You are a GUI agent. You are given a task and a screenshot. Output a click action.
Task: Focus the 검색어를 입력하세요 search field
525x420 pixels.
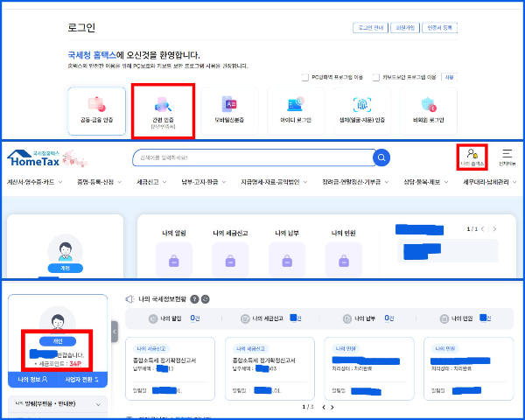pyautogui.click(x=253, y=157)
